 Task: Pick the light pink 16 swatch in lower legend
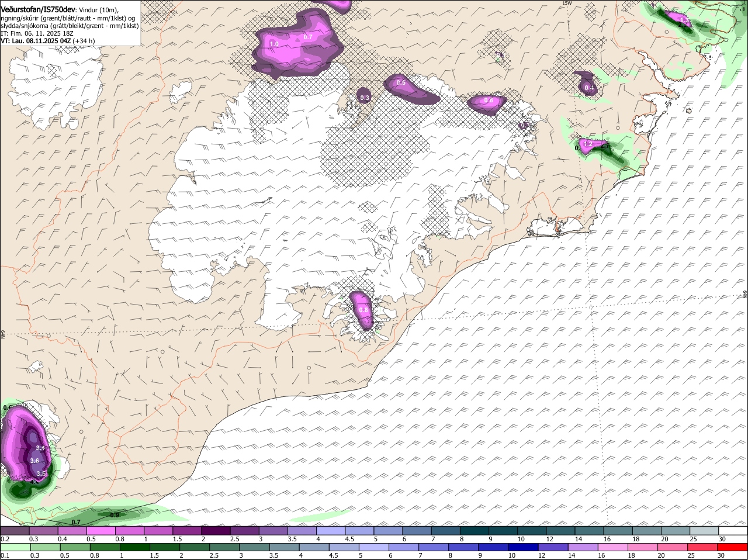point(613,547)
